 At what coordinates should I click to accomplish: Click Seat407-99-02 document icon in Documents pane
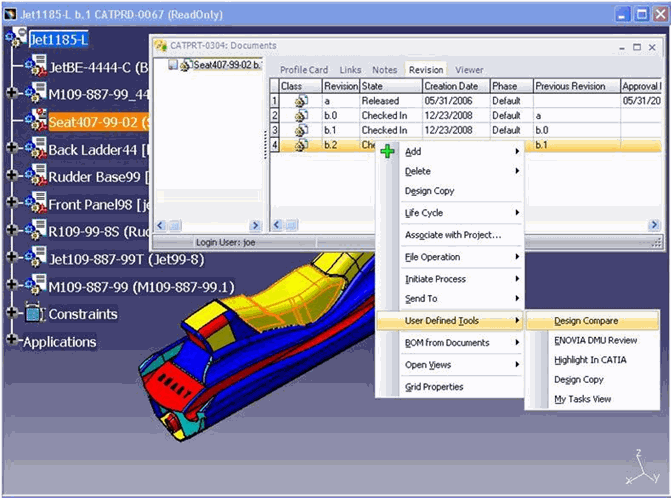(185, 65)
